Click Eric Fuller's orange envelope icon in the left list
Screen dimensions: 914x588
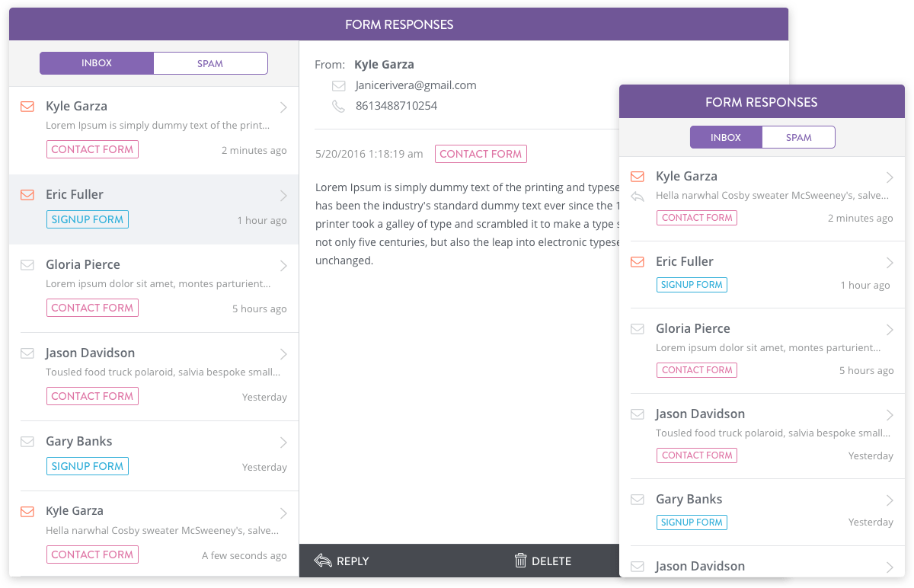pyautogui.click(x=27, y=195)
